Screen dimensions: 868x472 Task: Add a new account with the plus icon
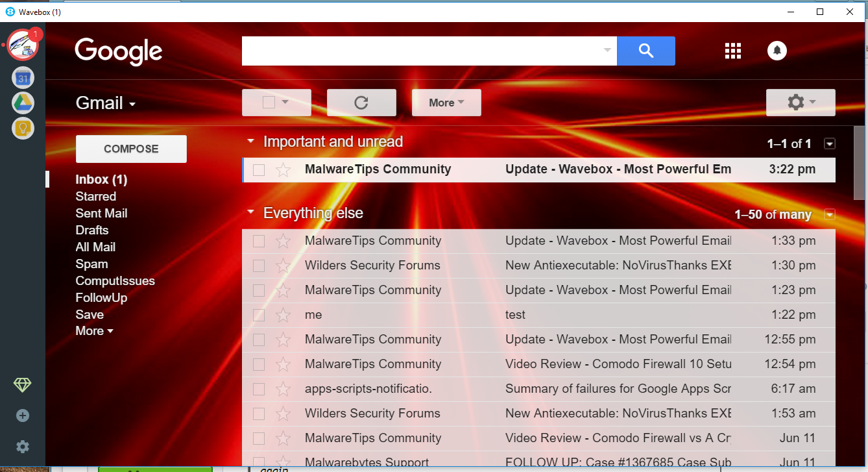23,416
